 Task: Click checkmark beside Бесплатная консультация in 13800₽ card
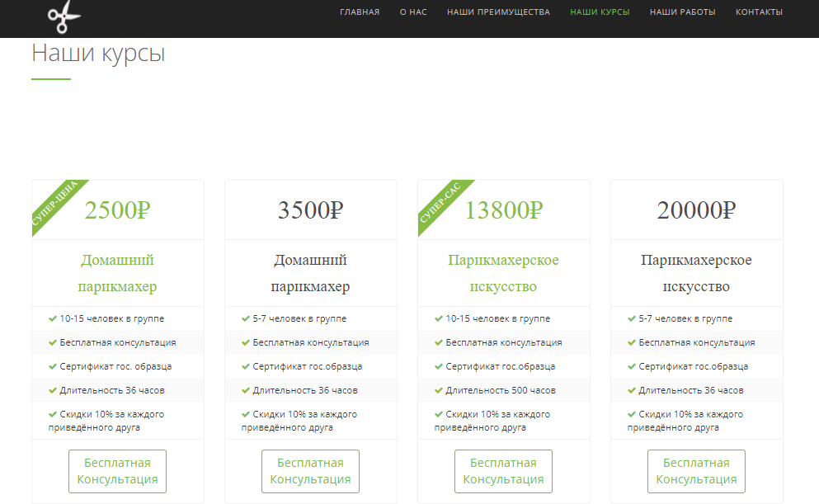(438, 342)
